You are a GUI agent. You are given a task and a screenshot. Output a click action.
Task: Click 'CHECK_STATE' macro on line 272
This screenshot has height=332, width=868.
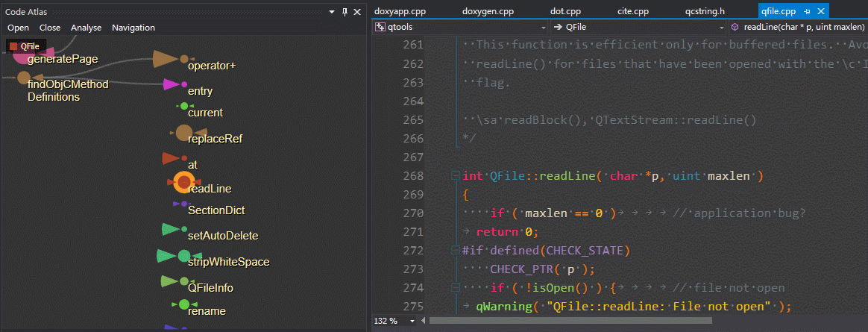(585, 251)
